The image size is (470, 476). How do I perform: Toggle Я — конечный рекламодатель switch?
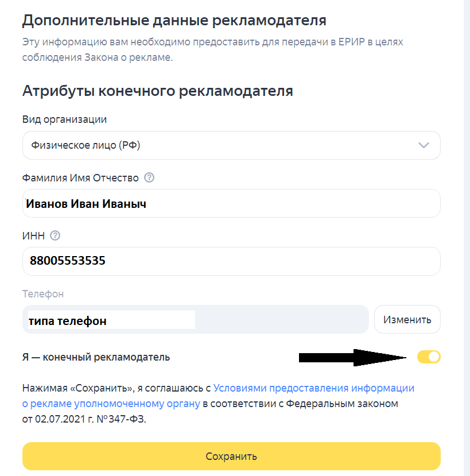pos(429,357)
